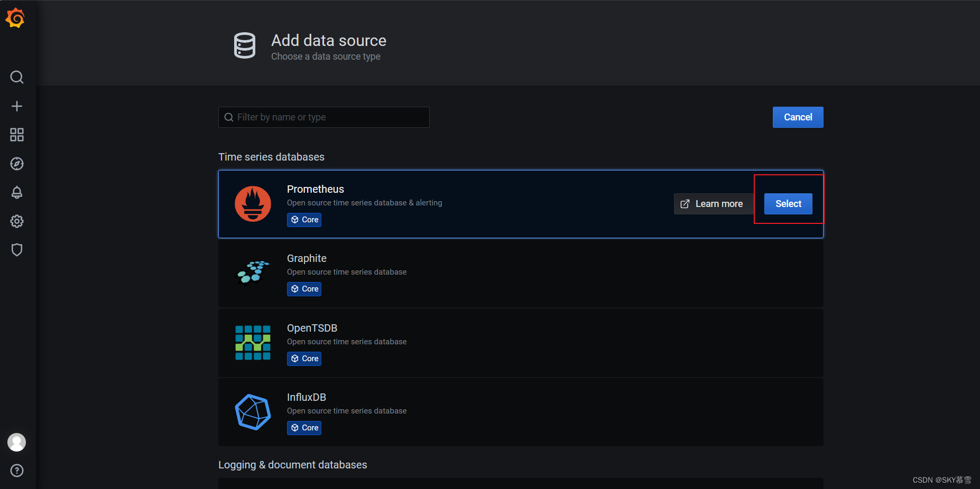Open the Explore compass icon
The height and width of the screenshot is (489, 980).
17,164
